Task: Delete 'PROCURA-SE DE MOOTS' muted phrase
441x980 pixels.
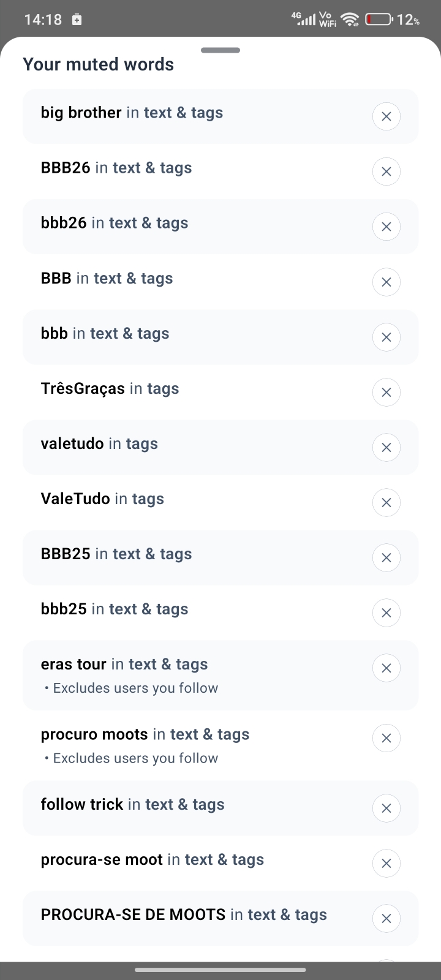Action: [386, 919]
